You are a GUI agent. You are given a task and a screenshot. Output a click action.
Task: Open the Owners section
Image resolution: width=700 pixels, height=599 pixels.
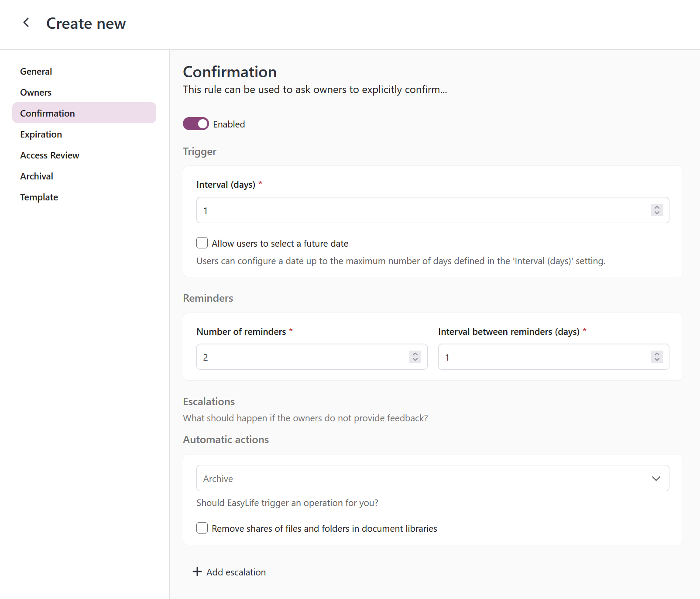(x=35, y=92)
